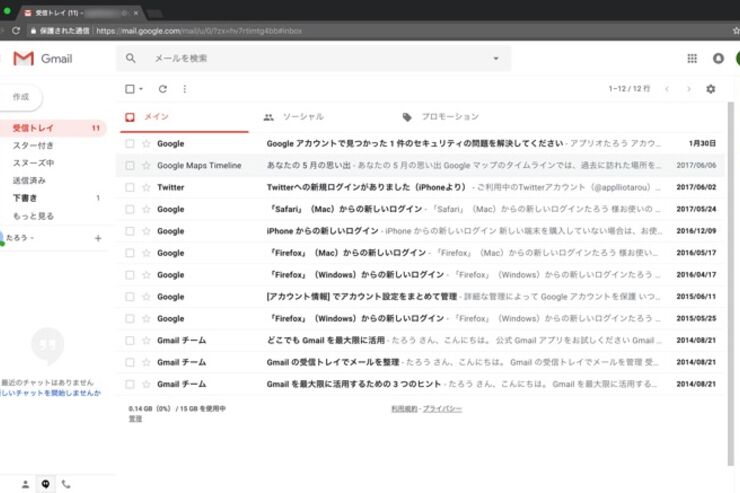The width and height of the screenshot is (740, 493).
Task: Star the iPhone new login email
Action: [x=146, y=231]
